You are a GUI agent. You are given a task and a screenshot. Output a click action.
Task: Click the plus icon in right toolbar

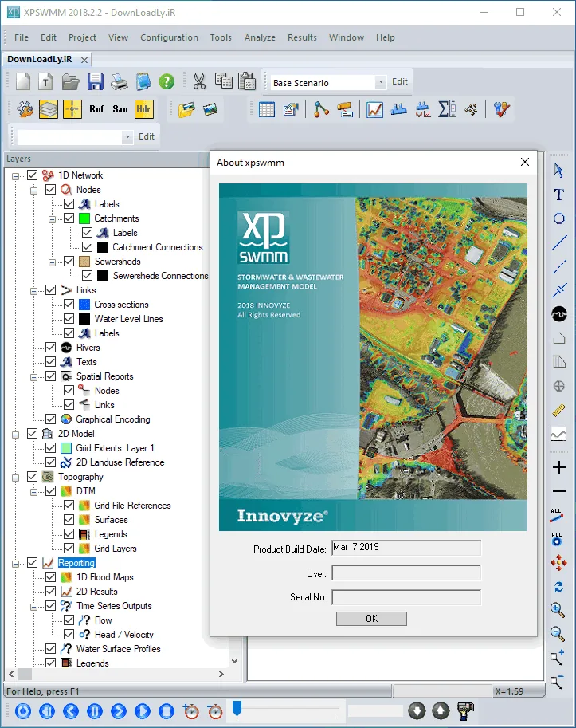(559, 467)
